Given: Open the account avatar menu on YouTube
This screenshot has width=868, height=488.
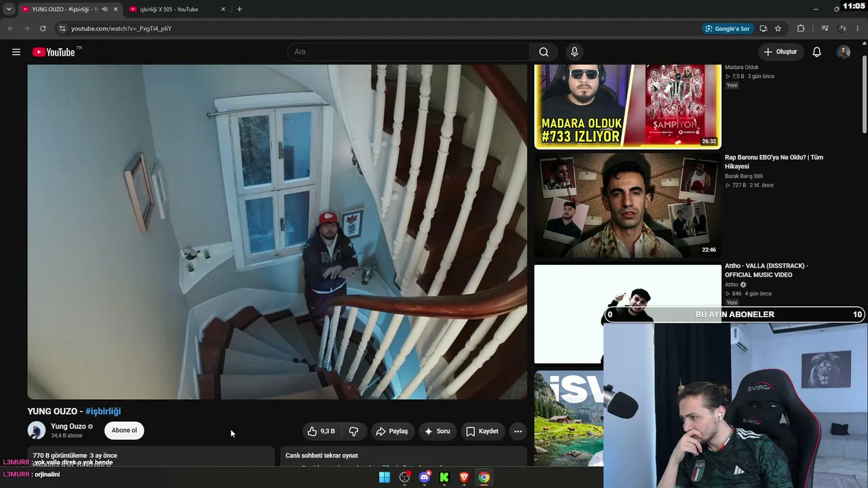Looking at the screenshot, I should (844, 52).
